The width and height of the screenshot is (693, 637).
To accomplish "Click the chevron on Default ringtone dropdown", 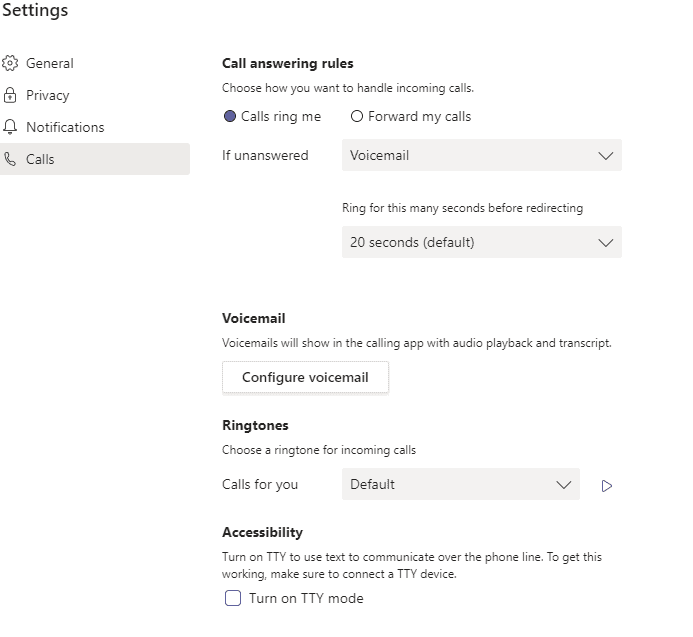I will 563,485.
